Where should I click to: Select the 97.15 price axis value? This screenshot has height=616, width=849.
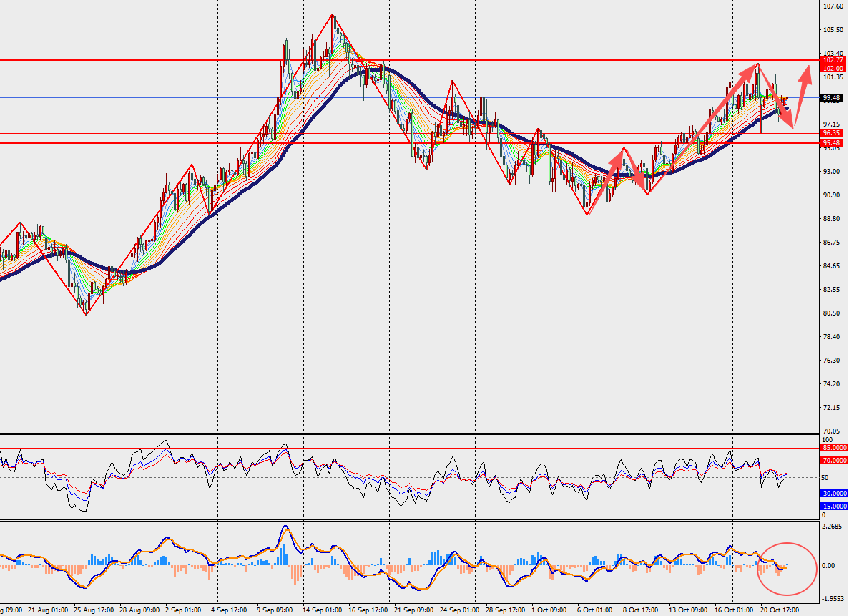point(832,124)
